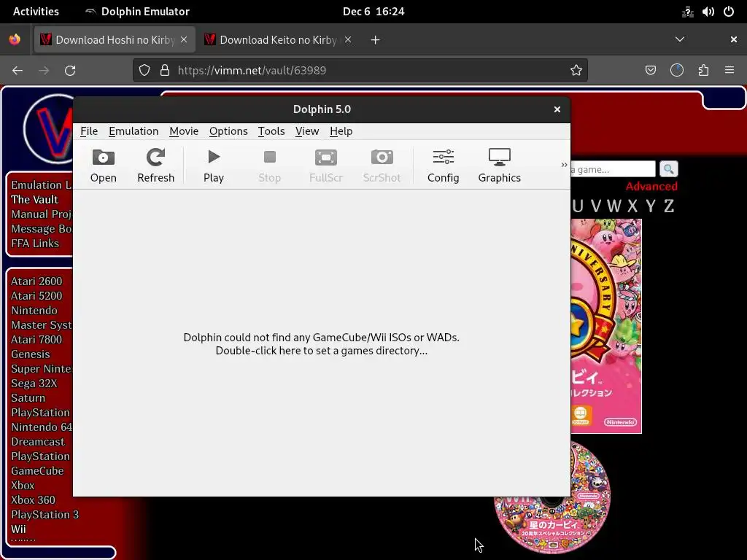
Task: Open GameCube system link
Action: point(36,470)
